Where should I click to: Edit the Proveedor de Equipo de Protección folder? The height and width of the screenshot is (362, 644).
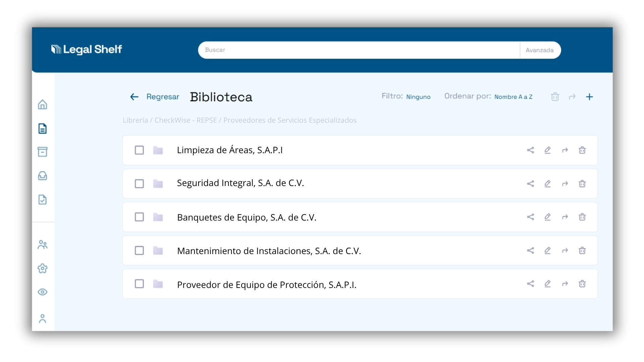548,284
